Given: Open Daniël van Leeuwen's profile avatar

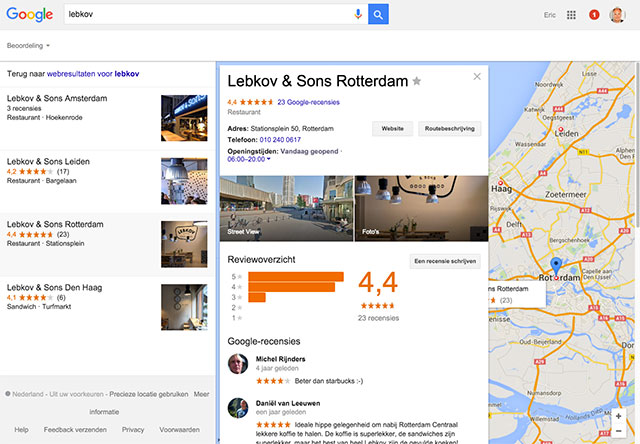Looking at the screenshot, I should click(x=238, y=408).
